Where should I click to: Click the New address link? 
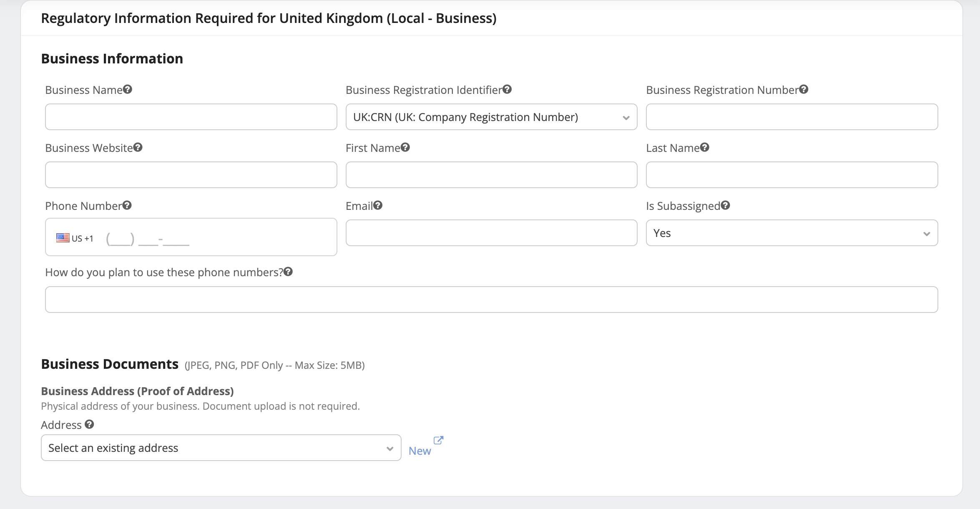tap(420, 451)
